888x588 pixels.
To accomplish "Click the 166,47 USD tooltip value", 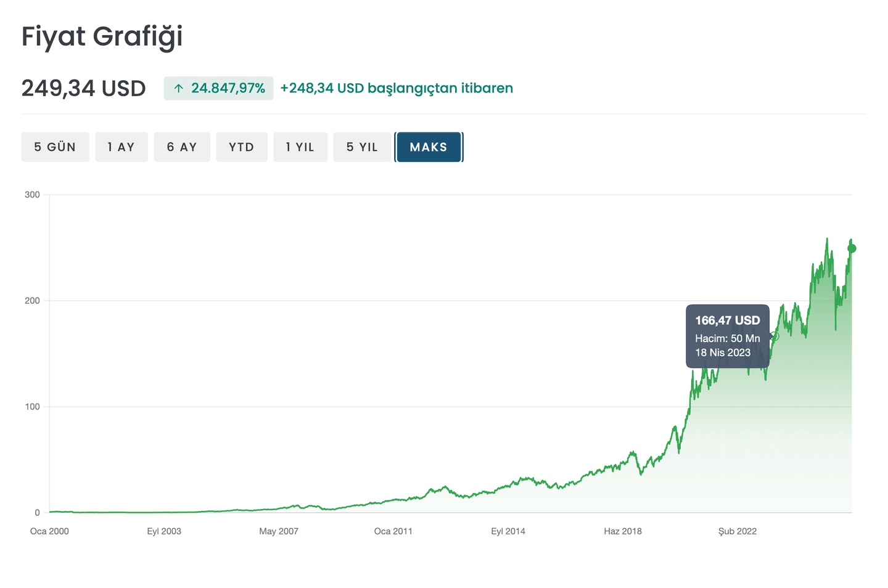I will pyautogui.click(x=727, y=321).
